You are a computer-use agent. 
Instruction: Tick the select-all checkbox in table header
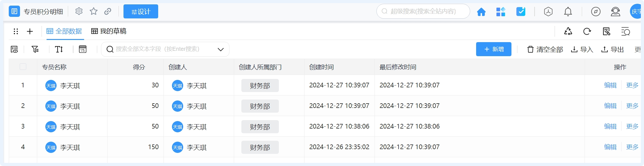pos(23,67)
